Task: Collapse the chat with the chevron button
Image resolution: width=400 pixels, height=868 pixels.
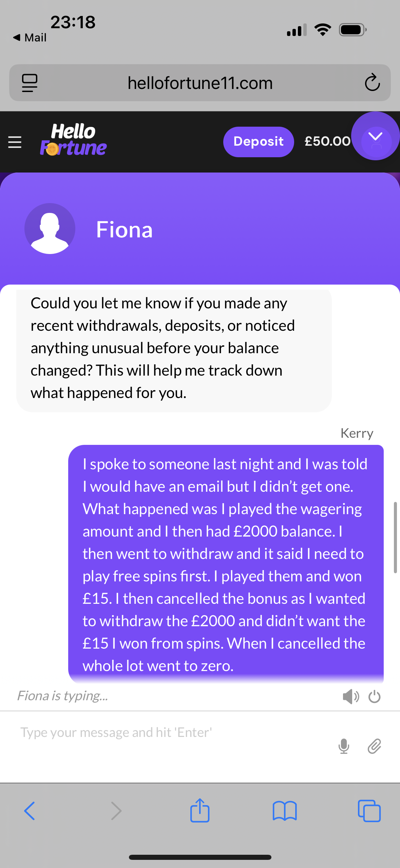Action: coord(375,137)
